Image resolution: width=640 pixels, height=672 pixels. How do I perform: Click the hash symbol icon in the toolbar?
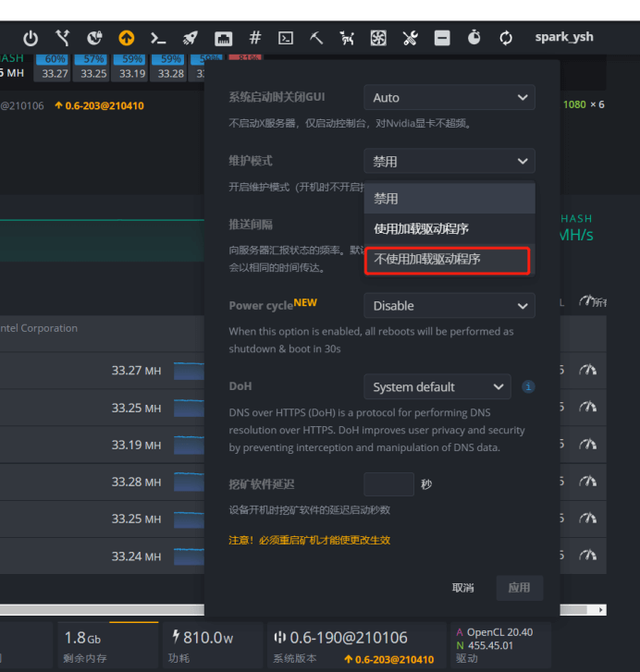coord(255,38)
